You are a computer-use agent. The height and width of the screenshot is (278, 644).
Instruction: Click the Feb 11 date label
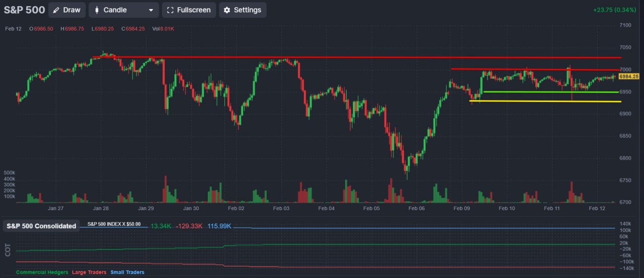click(552, 208)
